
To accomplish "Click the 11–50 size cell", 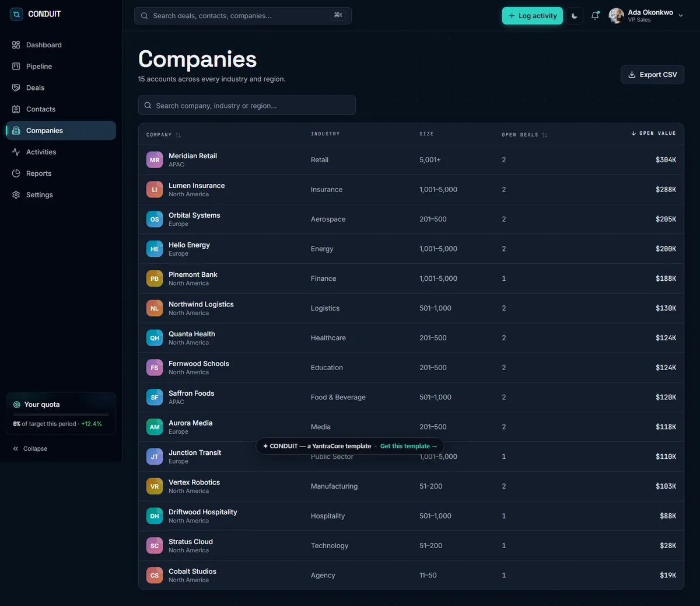I will [428, 576].
